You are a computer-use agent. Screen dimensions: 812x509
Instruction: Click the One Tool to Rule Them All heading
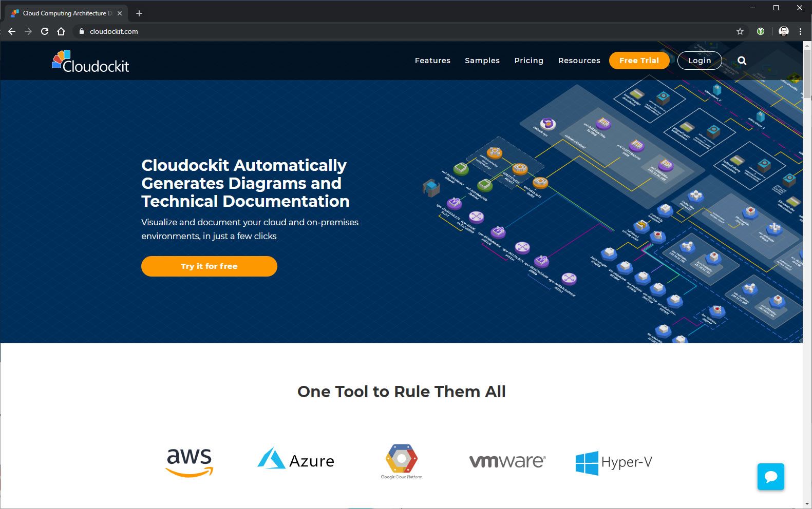(x=402, y=391)
